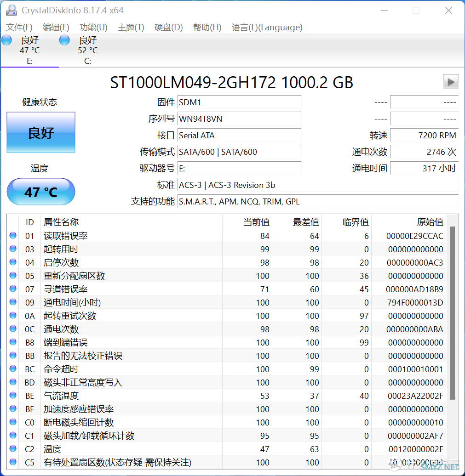Image resolution: width=465 pixels, height=476 pixels.
Task: Open the 主题(T) menu
Action: [x=131, y=27]
